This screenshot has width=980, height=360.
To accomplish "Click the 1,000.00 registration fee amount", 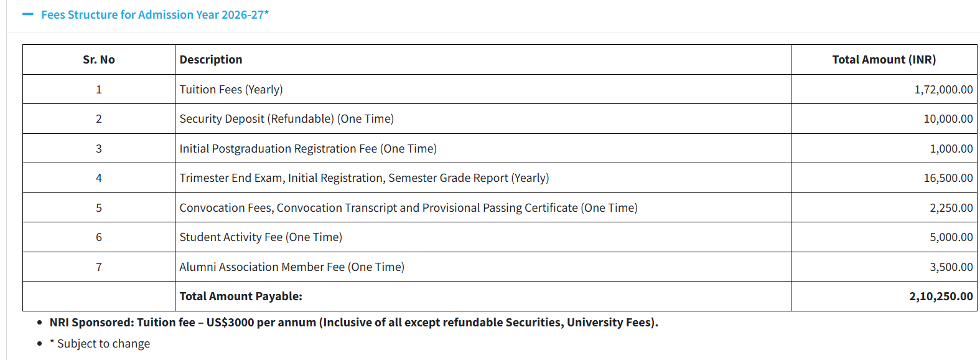I will [x=951, y=149].
